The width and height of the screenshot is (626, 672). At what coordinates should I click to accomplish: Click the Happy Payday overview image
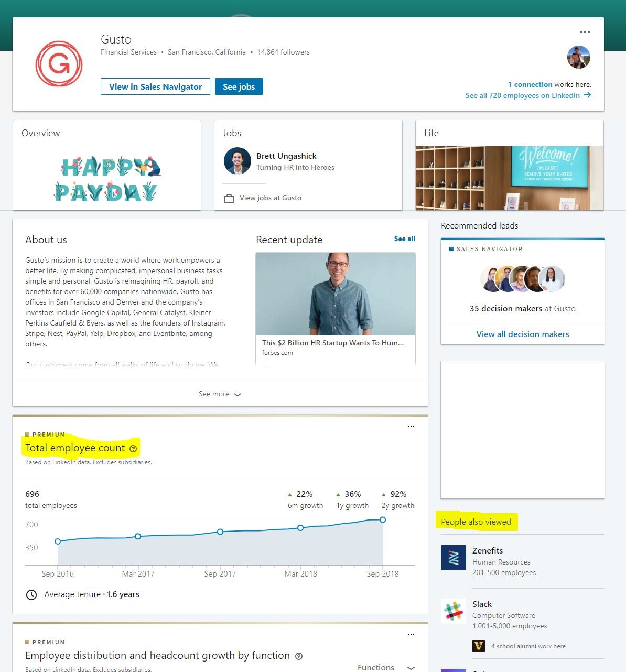pos(107,178)
